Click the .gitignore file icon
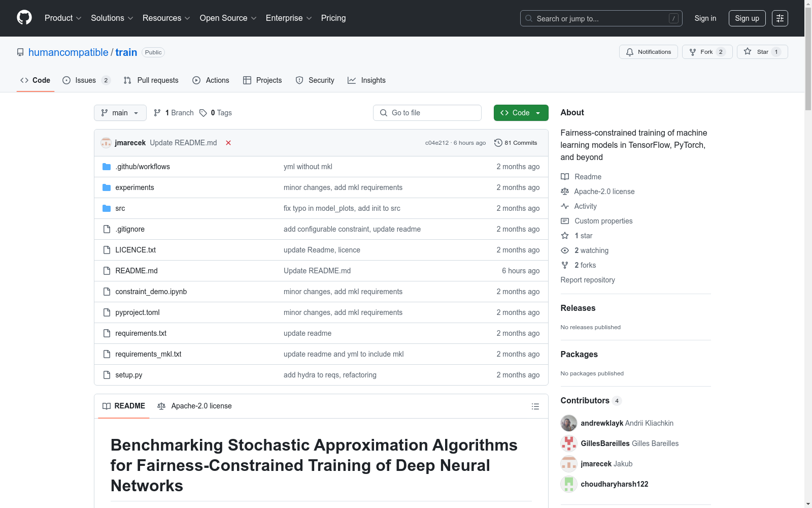The height and width of the screenshot is (508, 812). 107,229
